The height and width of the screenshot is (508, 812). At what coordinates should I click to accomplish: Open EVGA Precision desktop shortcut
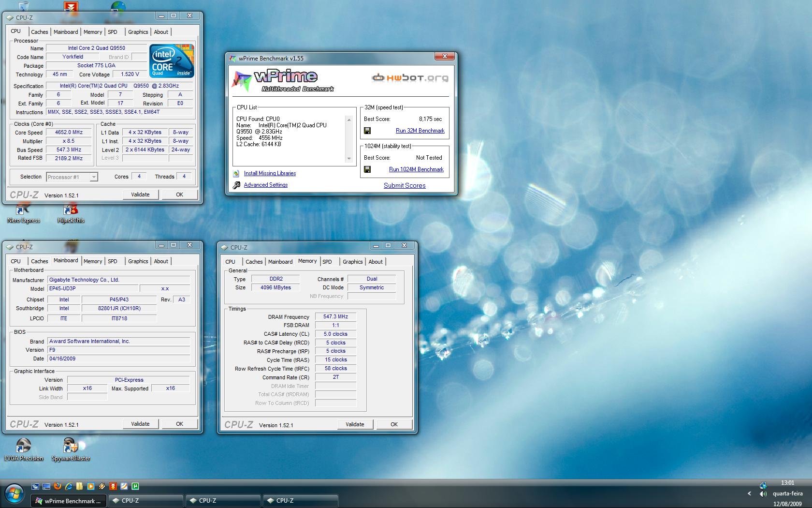(x=23, y=450)
